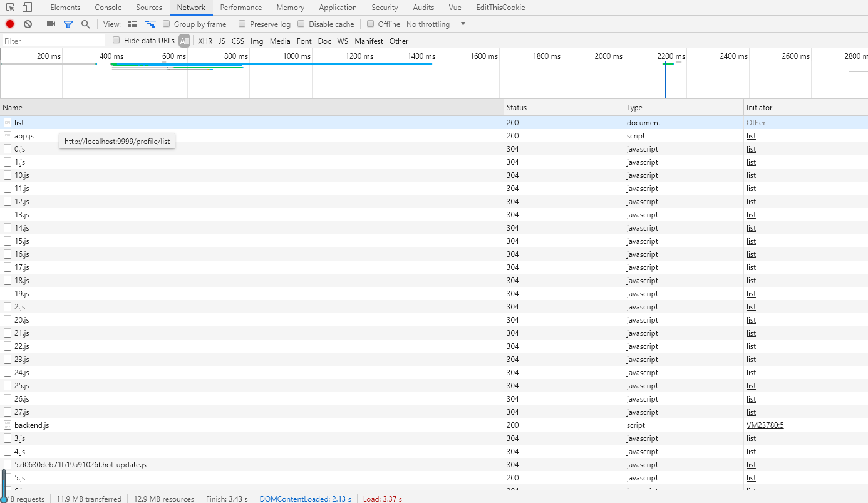Stop recording the network log
The image size is (868, 503).
(x=10, y=24)
